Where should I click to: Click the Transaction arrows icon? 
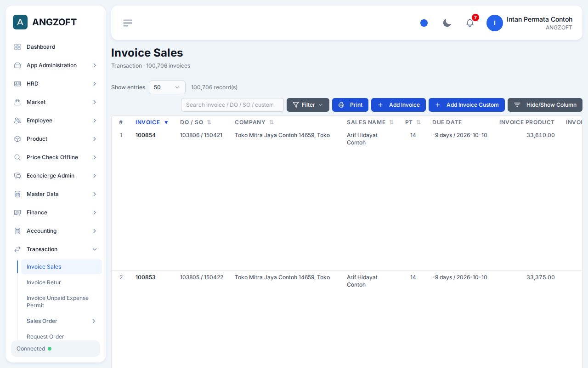click(x=17, y=249)
